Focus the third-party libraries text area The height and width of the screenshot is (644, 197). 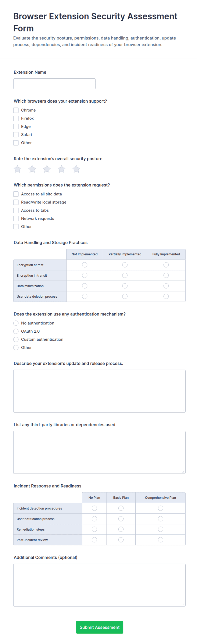pyautogui.click(x=99, y=453)
